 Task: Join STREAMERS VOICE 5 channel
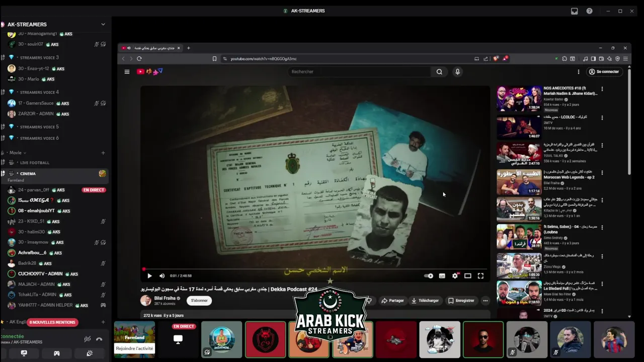[39, 127]
